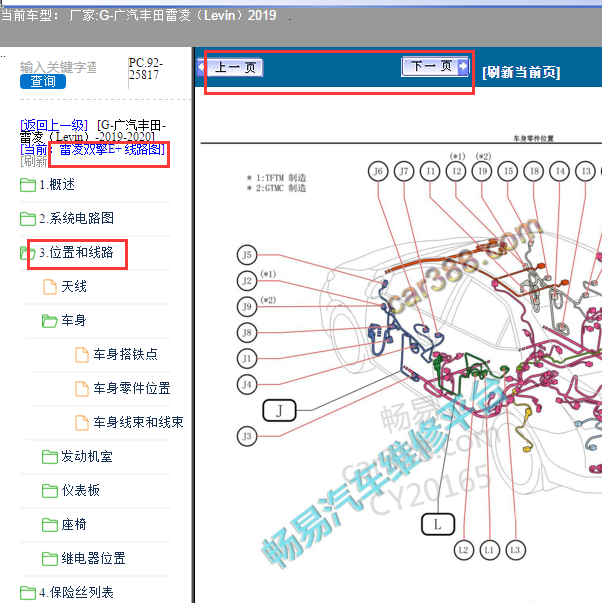Click the open folder icon beside 3.位置和线路
The image size is (602, 603).
28,253
